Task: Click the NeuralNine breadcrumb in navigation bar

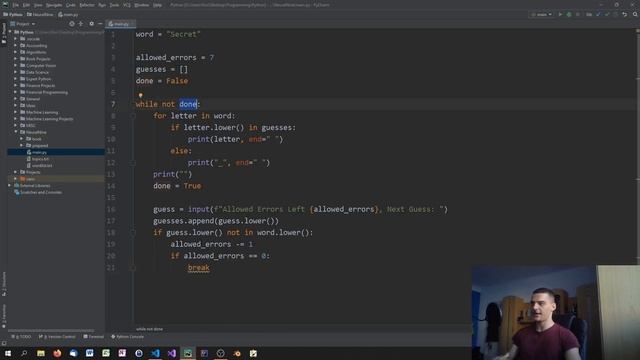Action: 40,14
